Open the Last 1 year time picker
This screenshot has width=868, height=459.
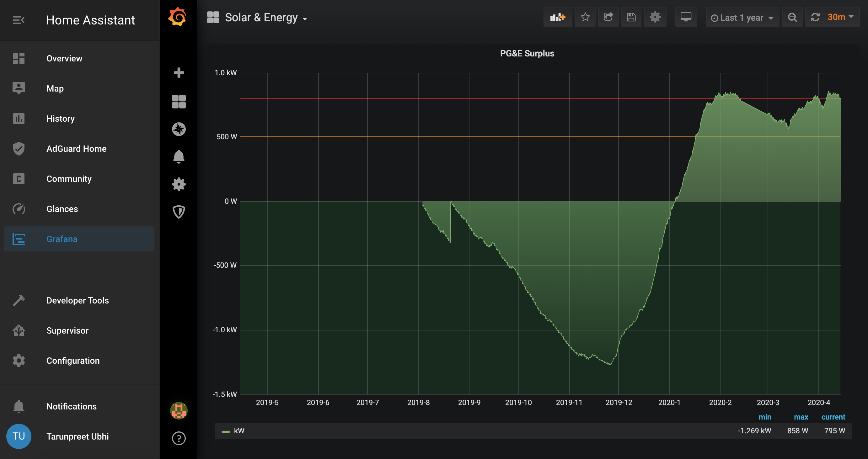pyautogui.click(x=742, y=18)
